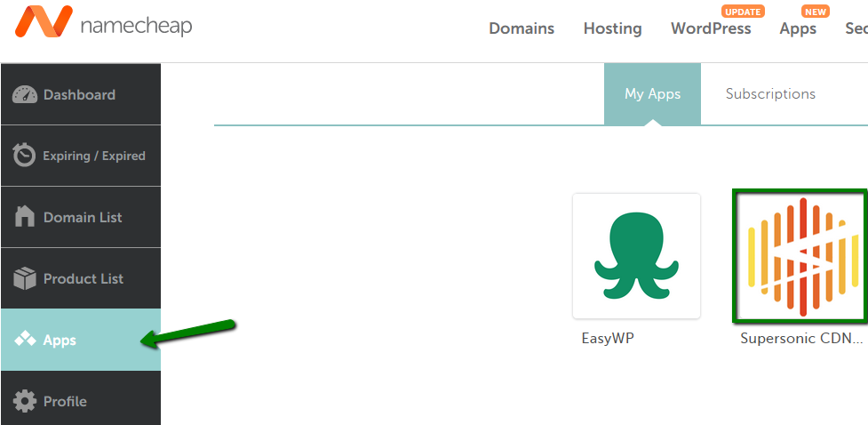The height and width of the screenshot is (425, 868).
Task: Click the Expiring / Expired stopwatch icon
Action: click(24, 155)
